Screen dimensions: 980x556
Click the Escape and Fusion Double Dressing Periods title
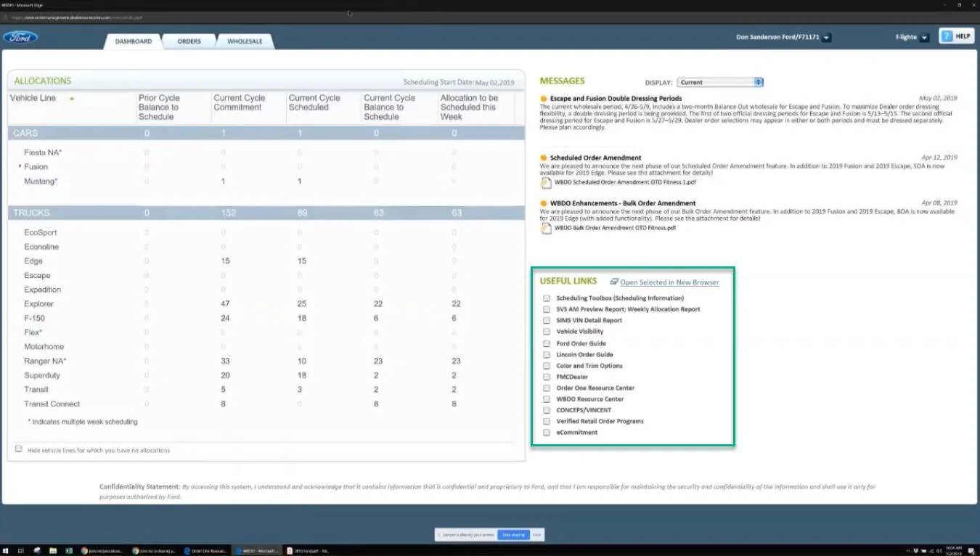(616, 98)
